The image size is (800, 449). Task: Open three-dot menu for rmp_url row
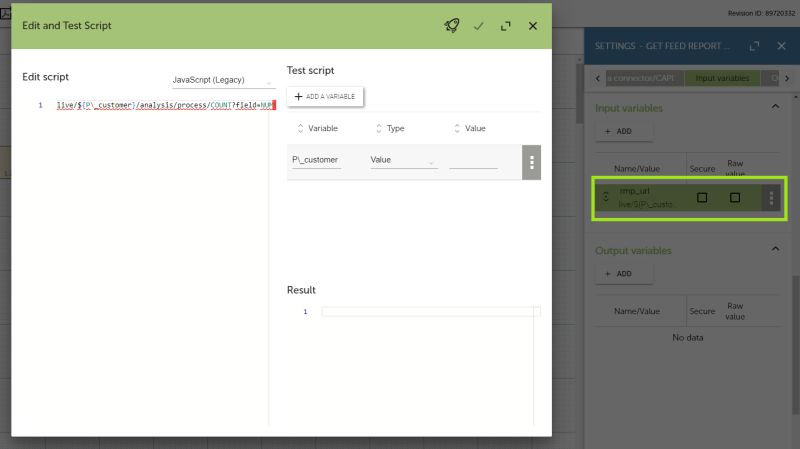[x=771, y=198]
